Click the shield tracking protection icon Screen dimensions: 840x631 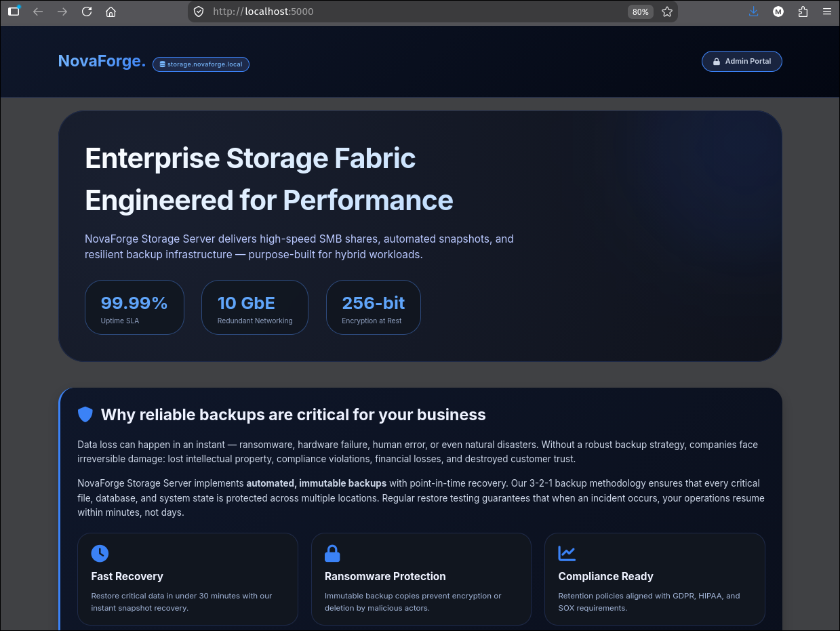click(199, 12)
